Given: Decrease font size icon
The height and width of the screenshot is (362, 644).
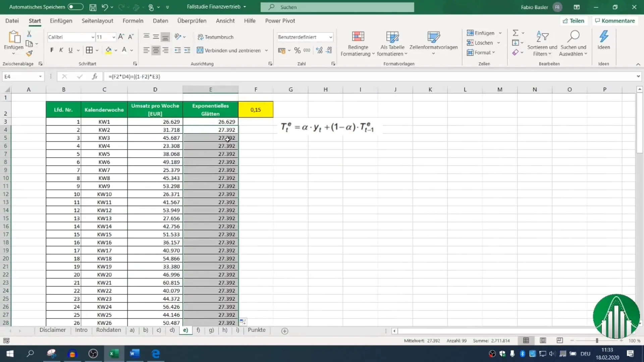Looking at the screenshot, I should click(x=131, y=37).
